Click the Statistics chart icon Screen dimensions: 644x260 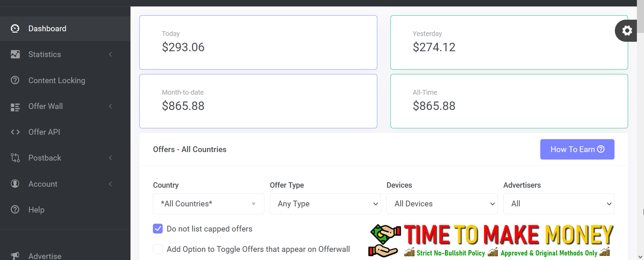pos(15,54)
